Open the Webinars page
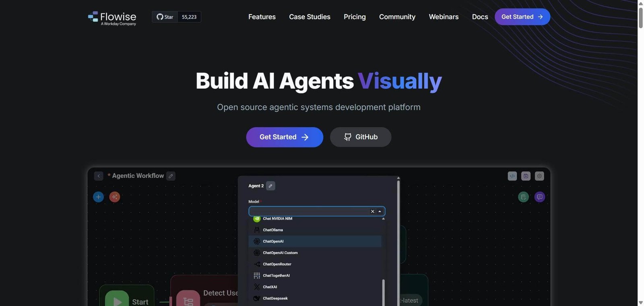The image size is (644, 306). pyautogui.click(x=444, y=17)
